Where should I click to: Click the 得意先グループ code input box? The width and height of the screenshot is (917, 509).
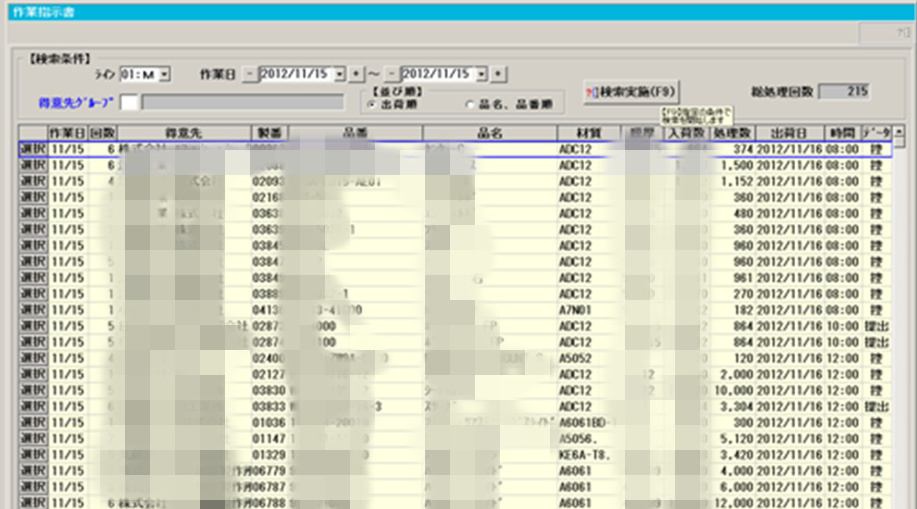pos(130,102)
